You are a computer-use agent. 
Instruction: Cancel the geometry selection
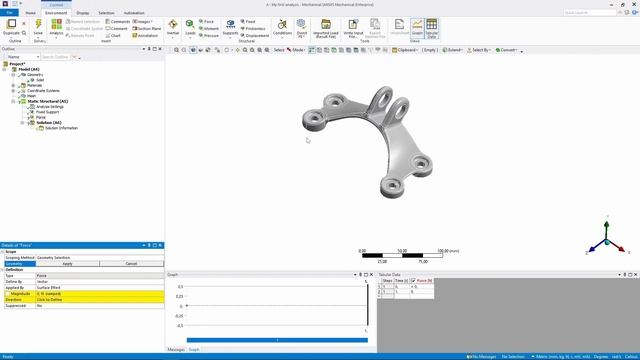(x=131, y=264)
